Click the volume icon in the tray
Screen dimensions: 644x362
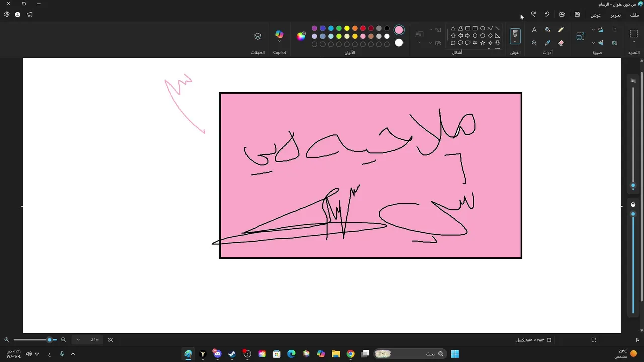point(29,354)
